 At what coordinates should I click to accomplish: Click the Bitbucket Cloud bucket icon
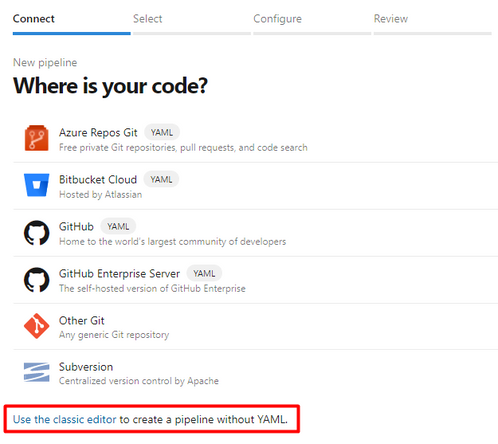point(36,185)
